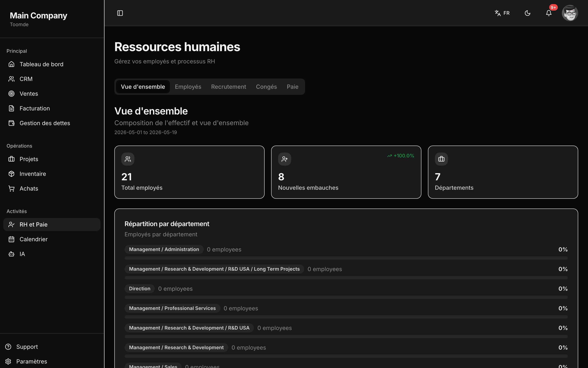
Task: Click the Paramètres gear icon
Action: click(x=8, y=361)
